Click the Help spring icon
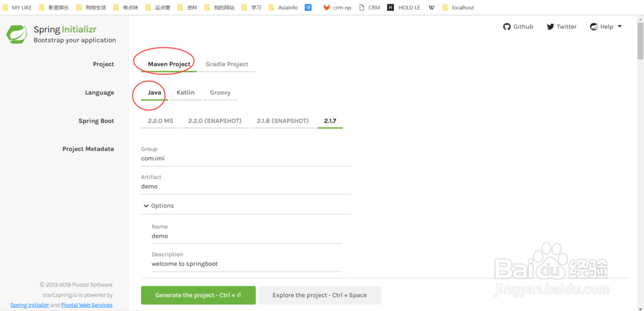The height and width of the screenshot is (311, 644). (x=594, y=26)
